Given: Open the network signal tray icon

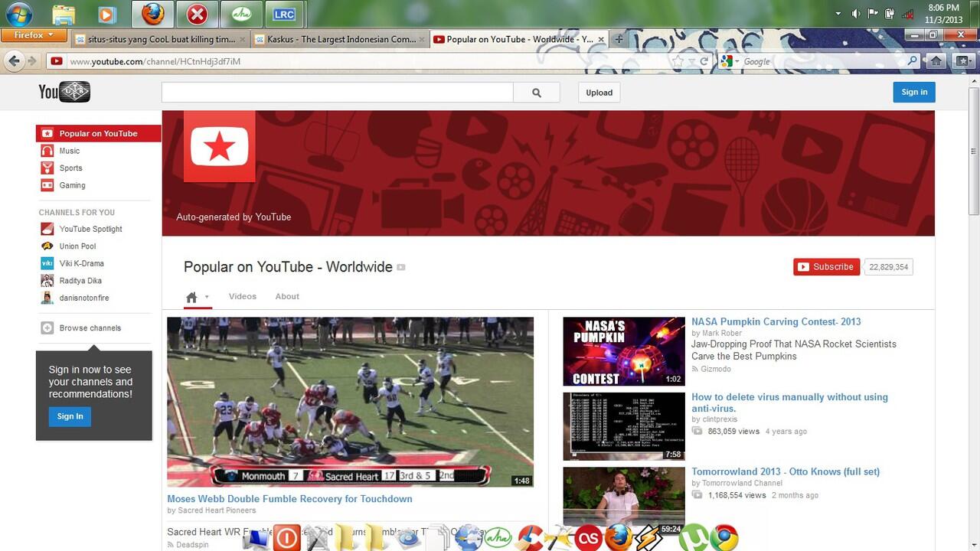Looking at the screenshot, I should coord(908,14).
